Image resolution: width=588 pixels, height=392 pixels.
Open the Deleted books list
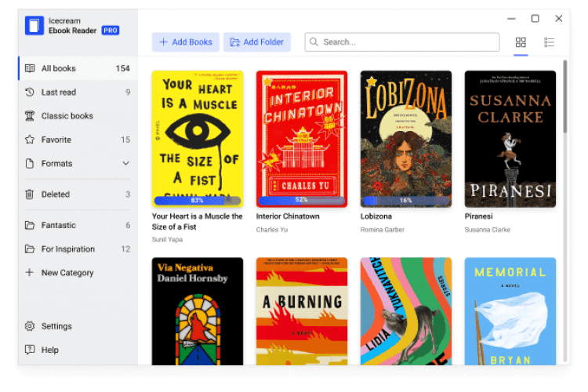78,194
